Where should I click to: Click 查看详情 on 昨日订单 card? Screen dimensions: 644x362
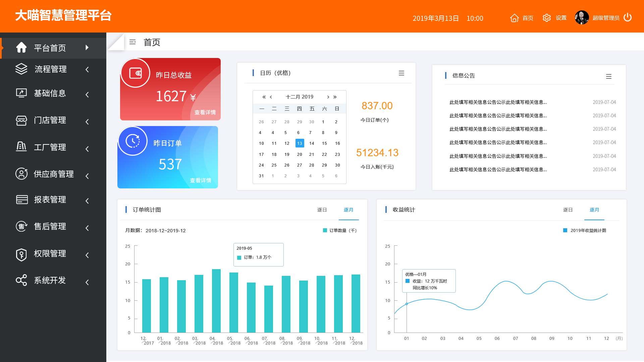point(201,180)
